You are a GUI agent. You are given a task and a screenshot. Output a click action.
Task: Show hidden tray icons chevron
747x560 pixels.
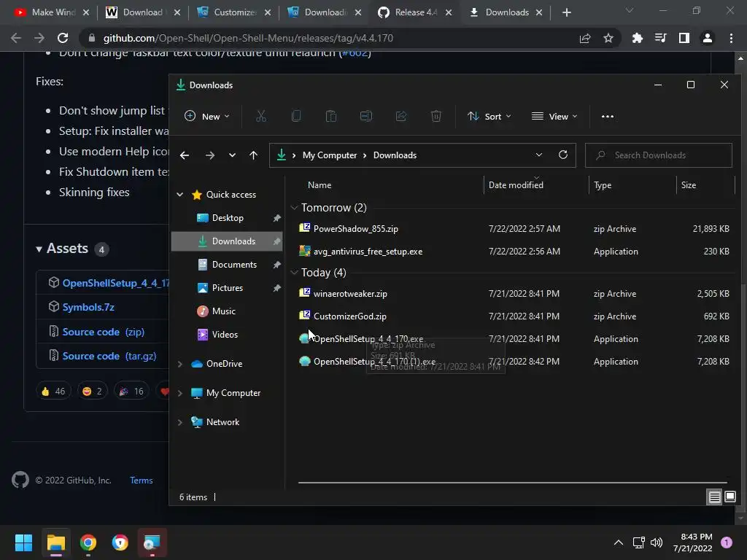tap(619, 542)
